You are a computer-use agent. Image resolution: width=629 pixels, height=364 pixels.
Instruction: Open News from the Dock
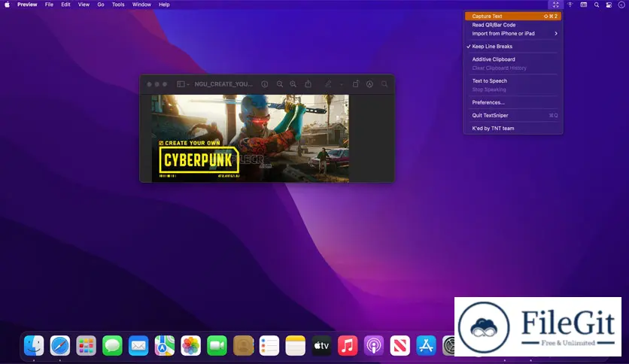click(400, 345)
